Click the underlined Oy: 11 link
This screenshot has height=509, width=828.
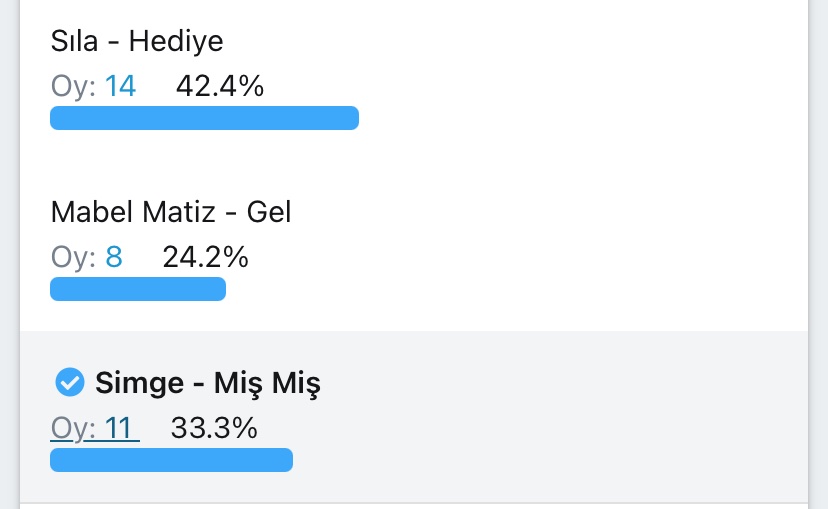[94, 429]
